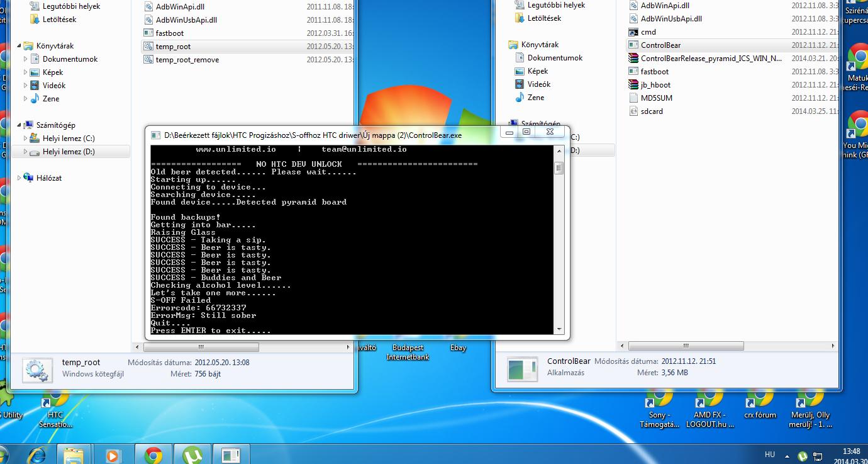Viewport: 868px width, 464px height.
Task: Open AMD FX LOGOUT.hu desktop shortcut
Action: (x=709, y=408)
